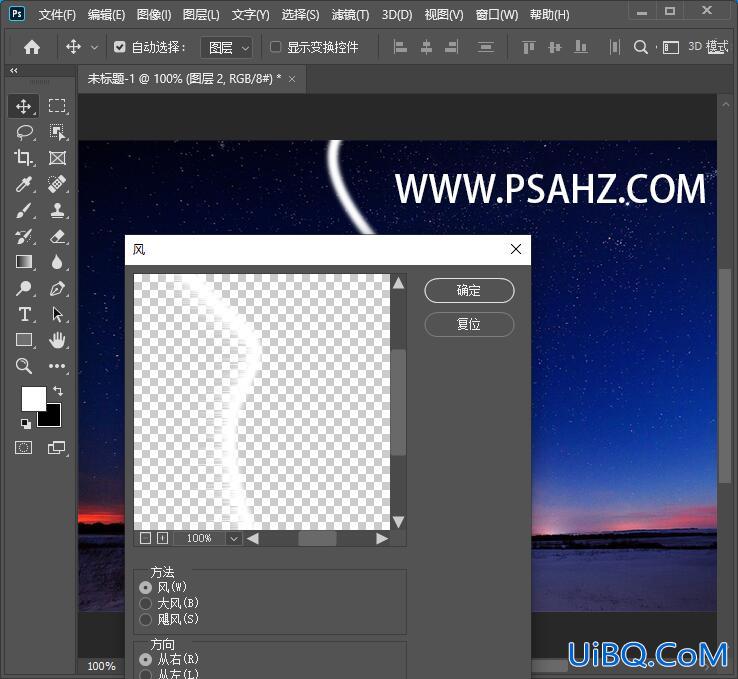This screenshot has height=679, width=738.
Task: Switch to the 未标题-1 document tab
Action: (184, 79)
